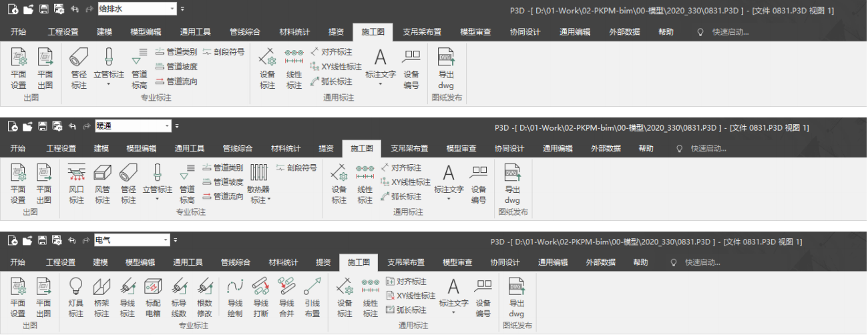Click 管道流向 in the 给排水 ribbon

click(x=176, y=81)
